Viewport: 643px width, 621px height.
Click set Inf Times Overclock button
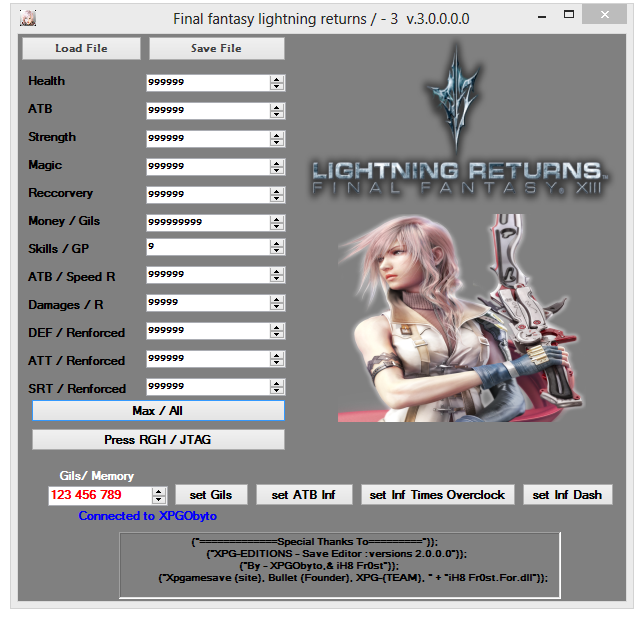pos(438,494)
